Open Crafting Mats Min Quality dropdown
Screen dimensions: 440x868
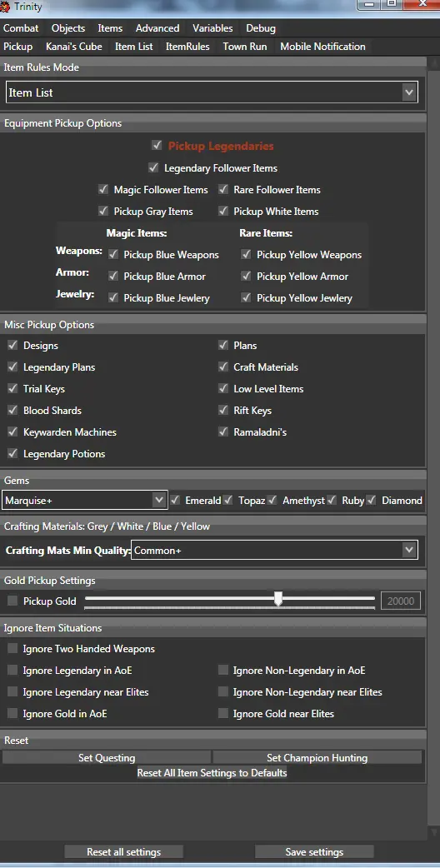coord(274,551)
